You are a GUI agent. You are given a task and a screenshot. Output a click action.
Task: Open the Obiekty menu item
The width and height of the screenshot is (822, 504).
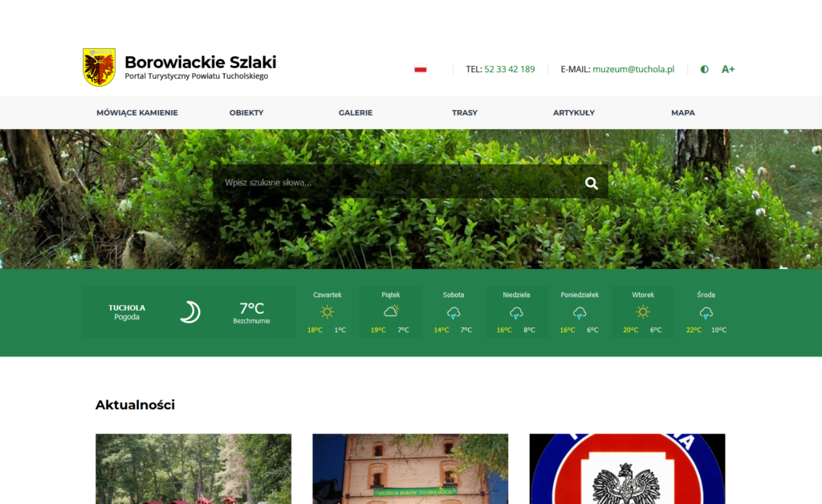[x=246, y=112]
